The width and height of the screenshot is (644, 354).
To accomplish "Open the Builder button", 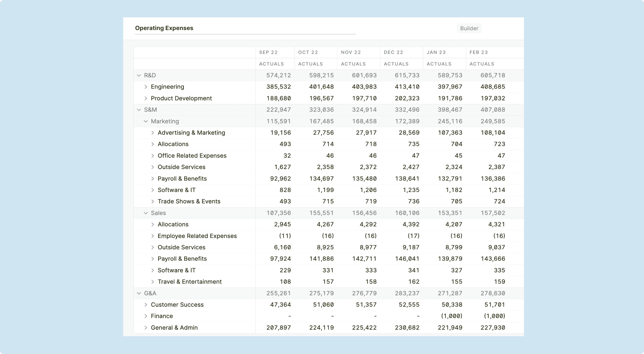I will pos(469,28).
